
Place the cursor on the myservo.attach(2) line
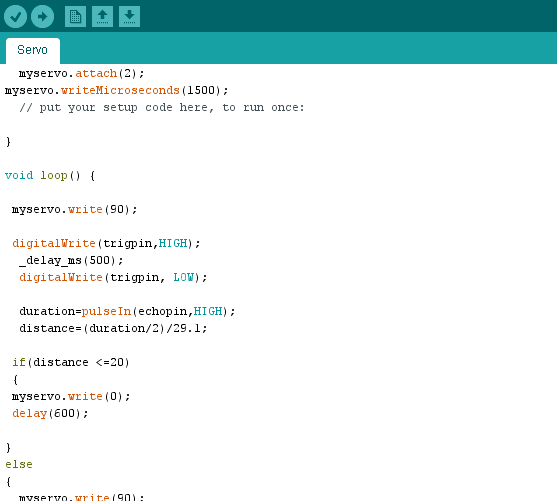coord(81,74)
